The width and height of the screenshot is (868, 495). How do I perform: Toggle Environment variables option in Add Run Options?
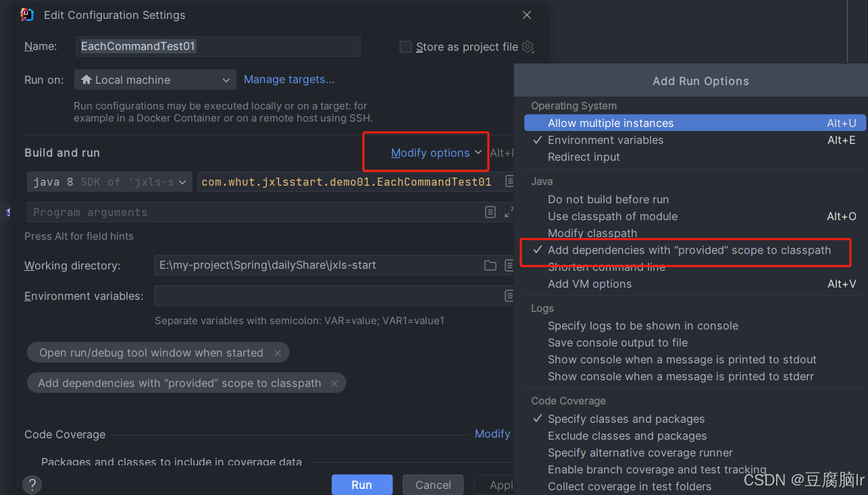(695, 140)
